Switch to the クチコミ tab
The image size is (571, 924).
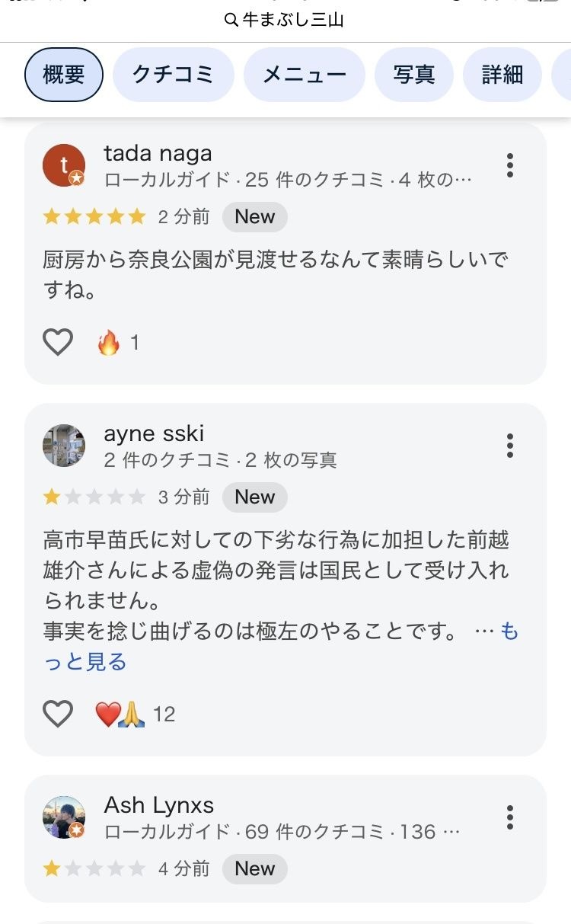coord(173,75)
